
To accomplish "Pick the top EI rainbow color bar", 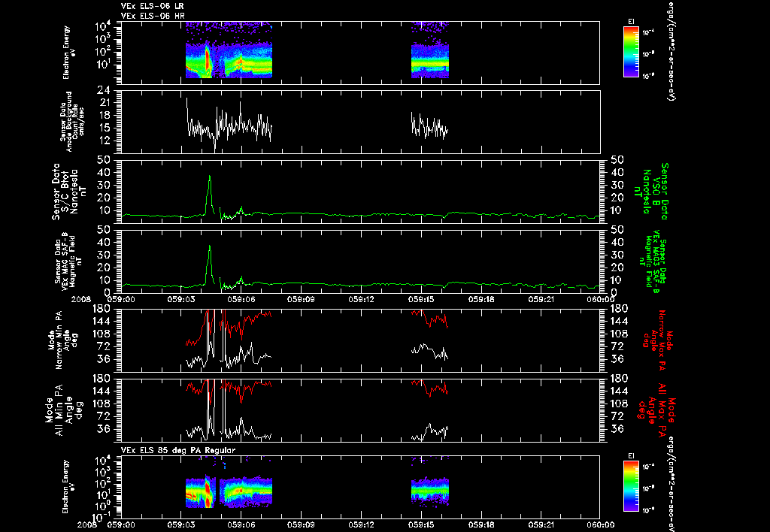I will coord(631,52).
